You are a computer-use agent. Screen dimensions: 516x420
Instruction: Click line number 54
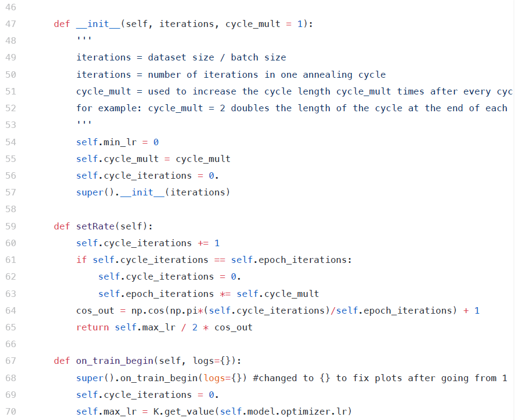coord(11,142)
